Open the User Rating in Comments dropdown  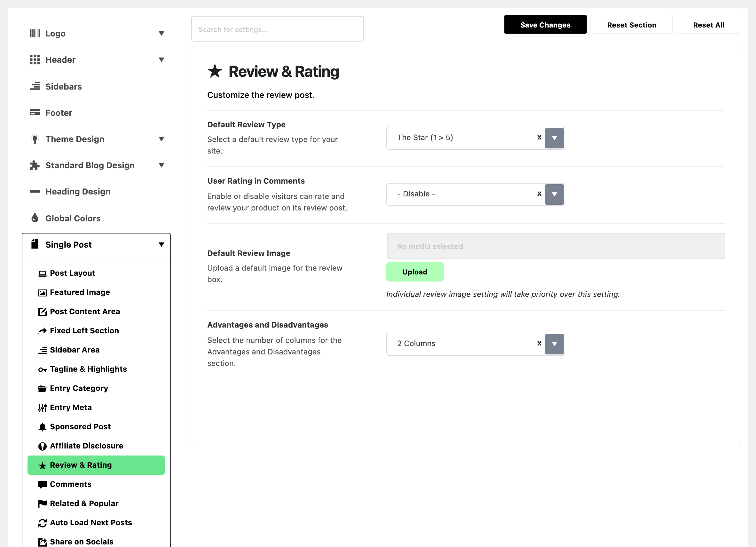554,194
